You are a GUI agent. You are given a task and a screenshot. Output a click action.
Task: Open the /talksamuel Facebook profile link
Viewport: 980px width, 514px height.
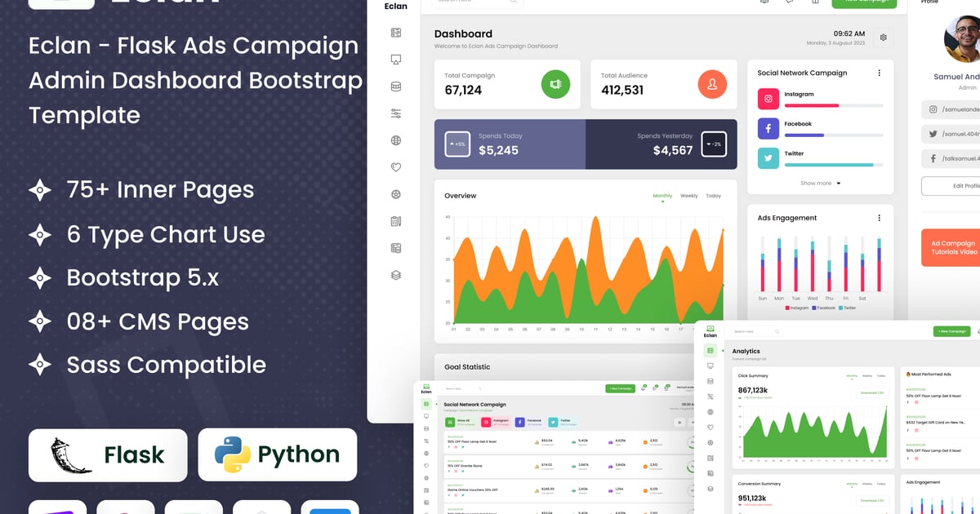pos(951,159)
